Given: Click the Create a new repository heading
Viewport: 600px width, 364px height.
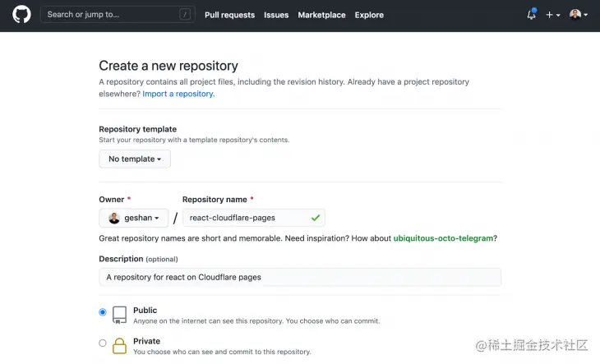Looking at the screenshot, I should pos(168,66).
